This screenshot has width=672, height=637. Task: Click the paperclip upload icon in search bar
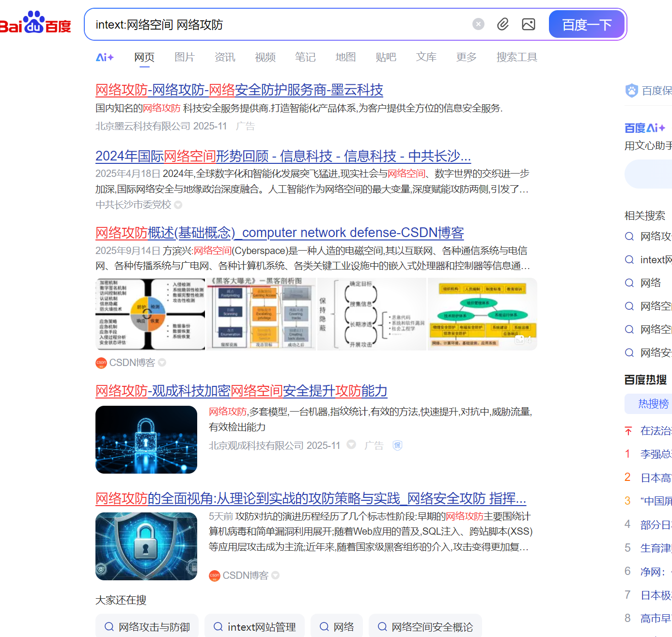503,24
